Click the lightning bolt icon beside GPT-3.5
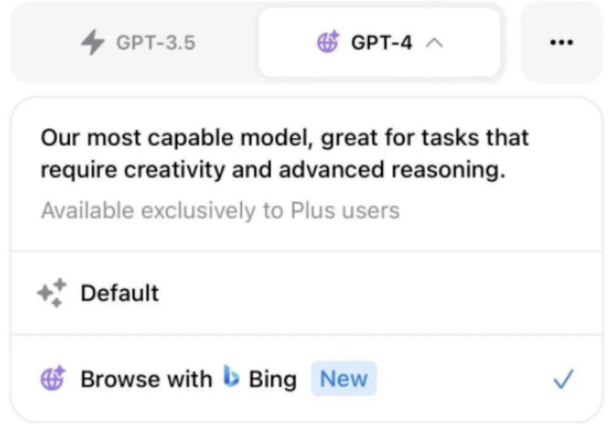The height and width of the screenshot is (424, 612). coord(92,42)
